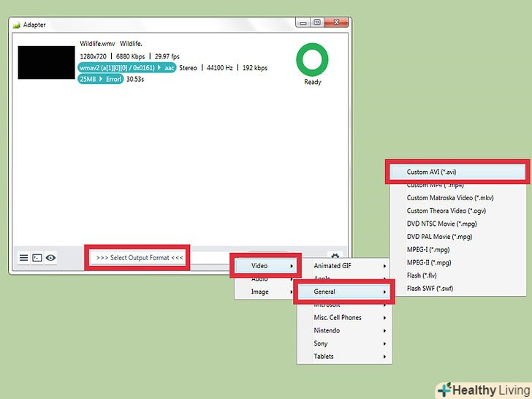Click the 30.53s duration value

135,79
